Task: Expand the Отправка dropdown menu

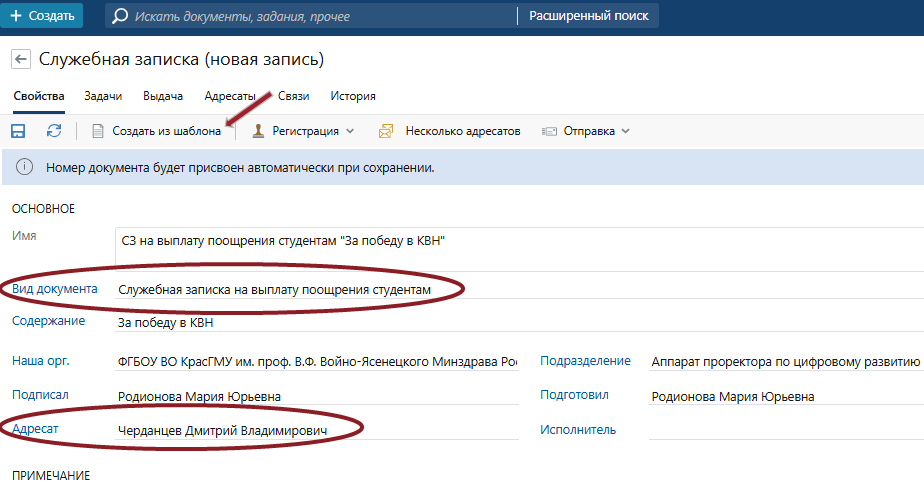Action: tap(587, 131)
